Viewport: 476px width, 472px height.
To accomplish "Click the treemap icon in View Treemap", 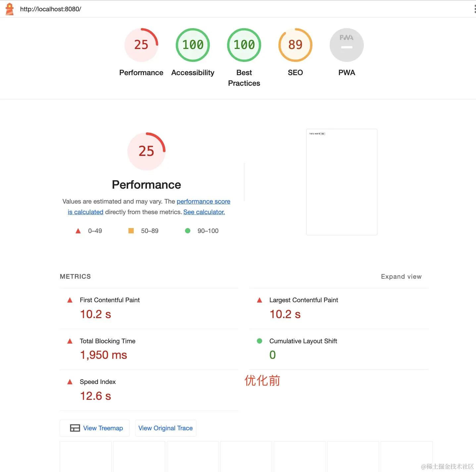I will point(75,428).
